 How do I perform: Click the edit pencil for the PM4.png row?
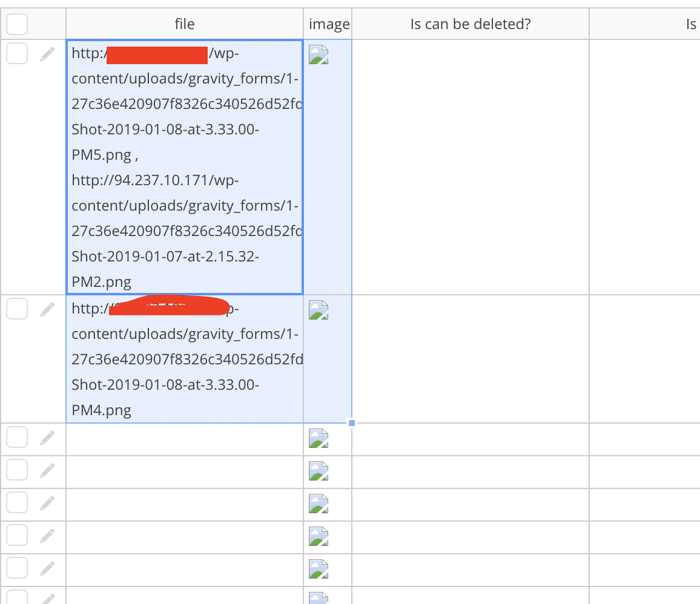coord(47,309)
